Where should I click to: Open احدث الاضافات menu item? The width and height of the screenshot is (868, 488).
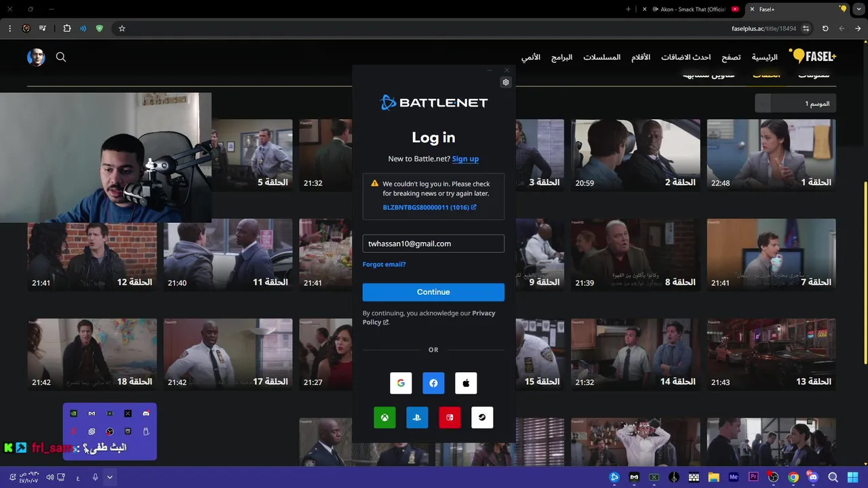click(686, 57)
